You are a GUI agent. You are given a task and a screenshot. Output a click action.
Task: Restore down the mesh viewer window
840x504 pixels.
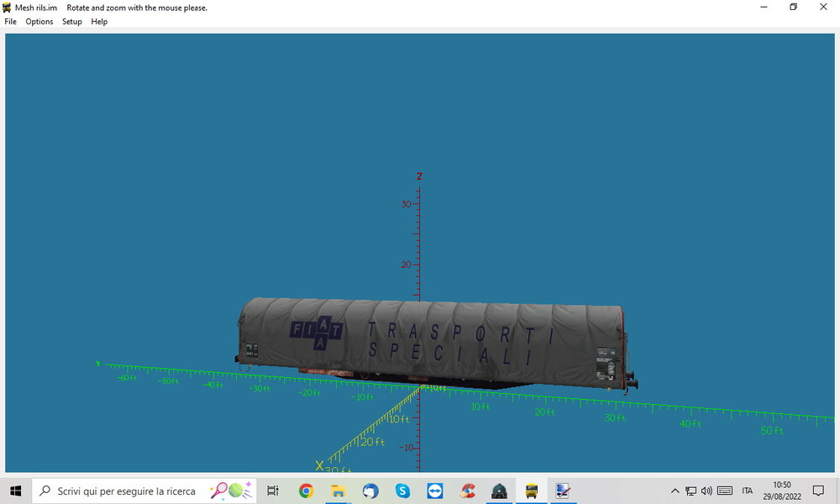click(794, 7)
